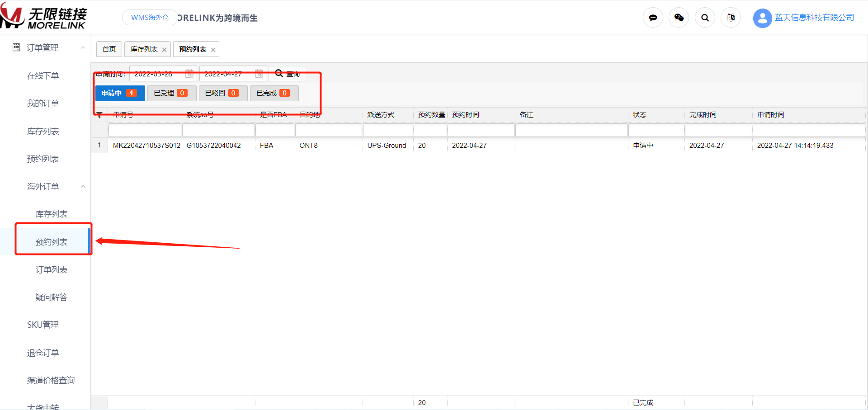This screenshot has width=868, height=410.
Task: Sort by the 预约数量 column header
Action: (x=430, y=115)
